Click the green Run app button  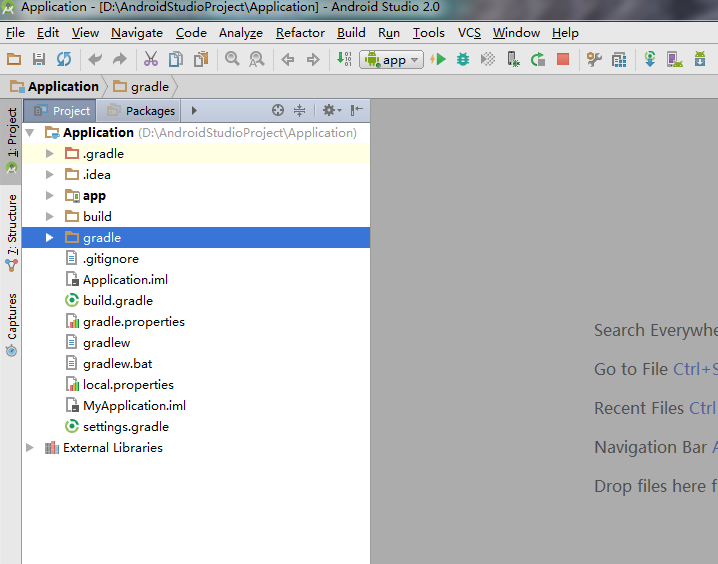(438, 59)
